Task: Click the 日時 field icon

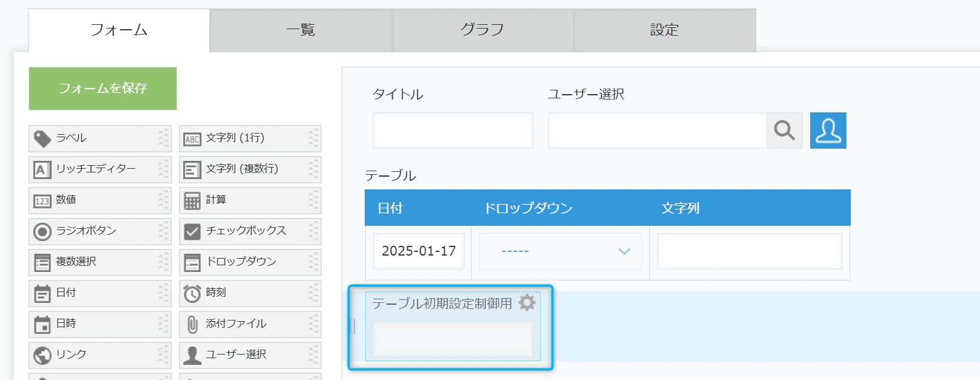Action: point(42,324)
